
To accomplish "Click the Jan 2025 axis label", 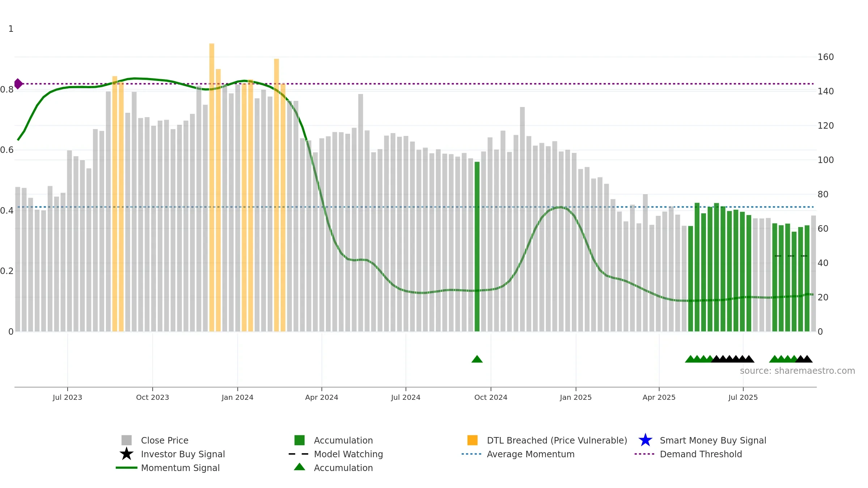I will [576, 397].
